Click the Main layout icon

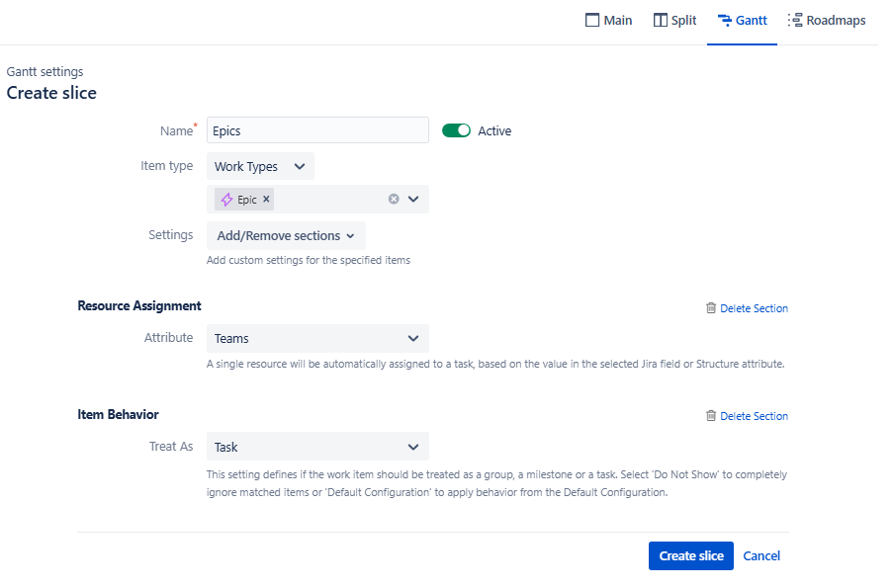[592, 21]
